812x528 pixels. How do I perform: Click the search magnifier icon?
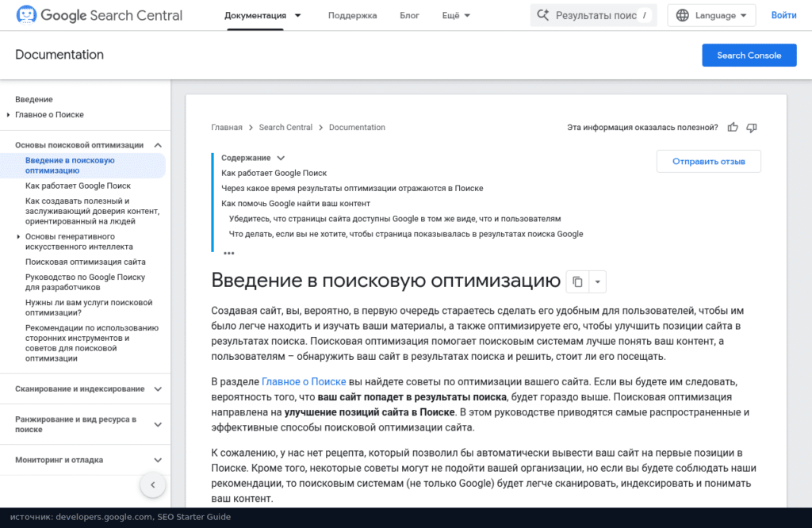click(x=542, y=15)
